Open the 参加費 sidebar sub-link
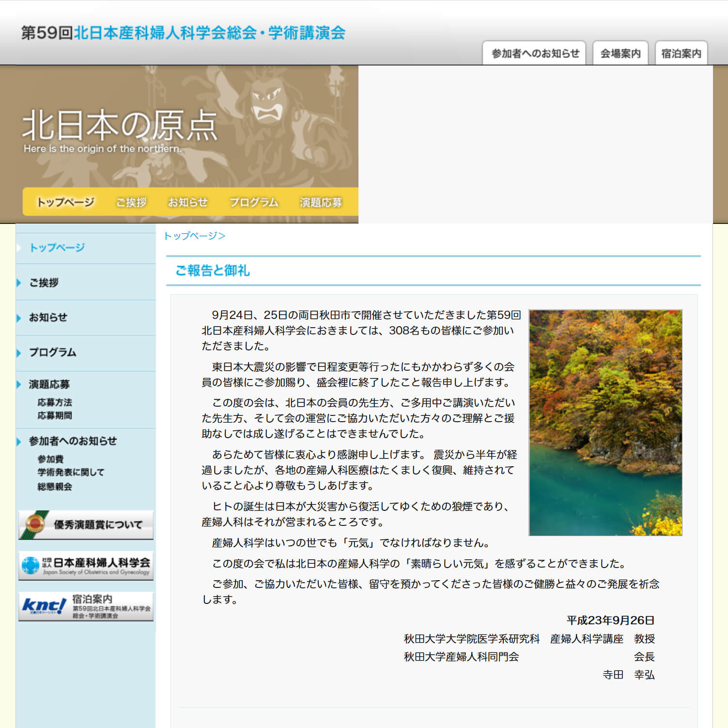The height and width of the screenshot is (728, 728). [x=50, y=459]
